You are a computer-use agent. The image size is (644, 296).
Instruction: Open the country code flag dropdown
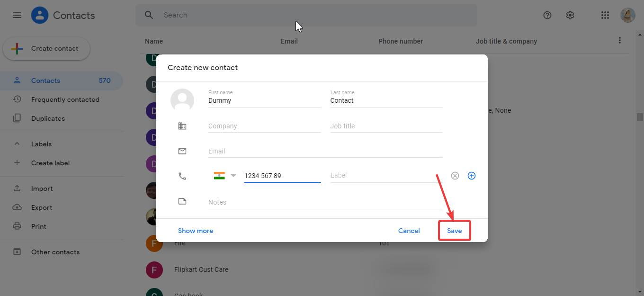[x=224, y=176]
